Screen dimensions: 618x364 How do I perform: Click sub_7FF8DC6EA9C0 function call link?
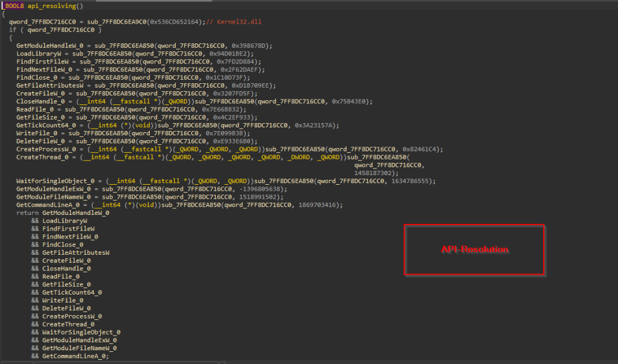click(116, 22)
